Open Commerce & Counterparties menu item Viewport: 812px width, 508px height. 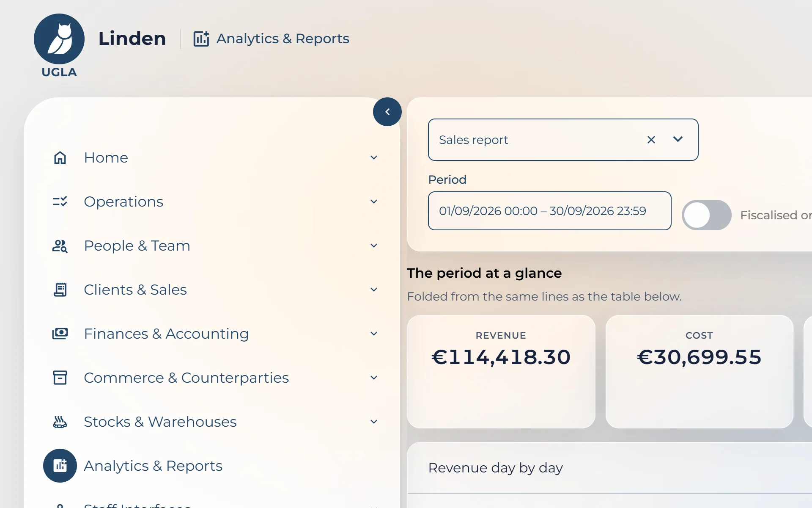212,378
